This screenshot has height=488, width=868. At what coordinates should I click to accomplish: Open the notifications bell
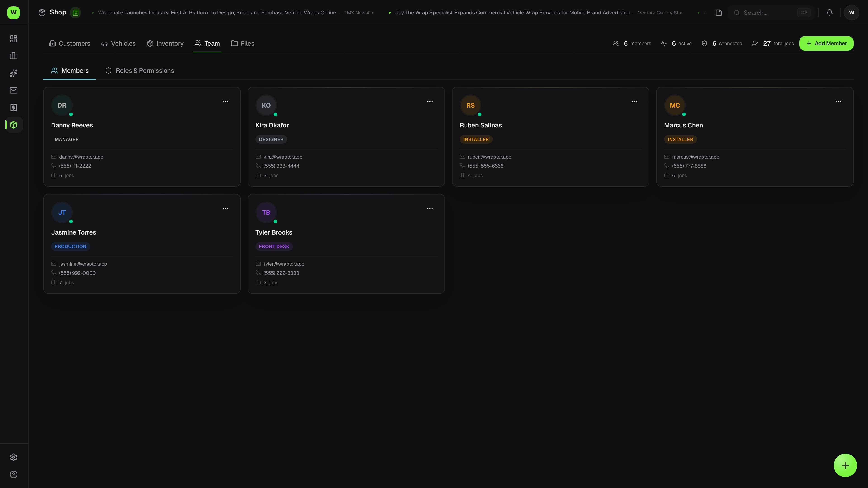click(830, 12)
